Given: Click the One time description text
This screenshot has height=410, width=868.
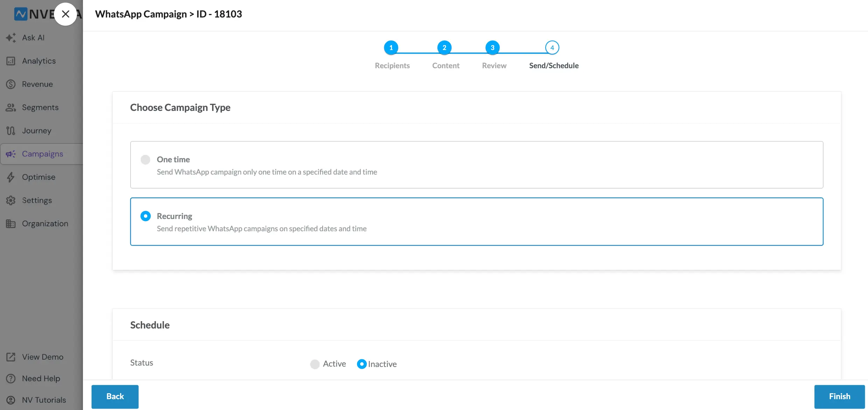Looking at the screenshot, I should coord(267,172).
